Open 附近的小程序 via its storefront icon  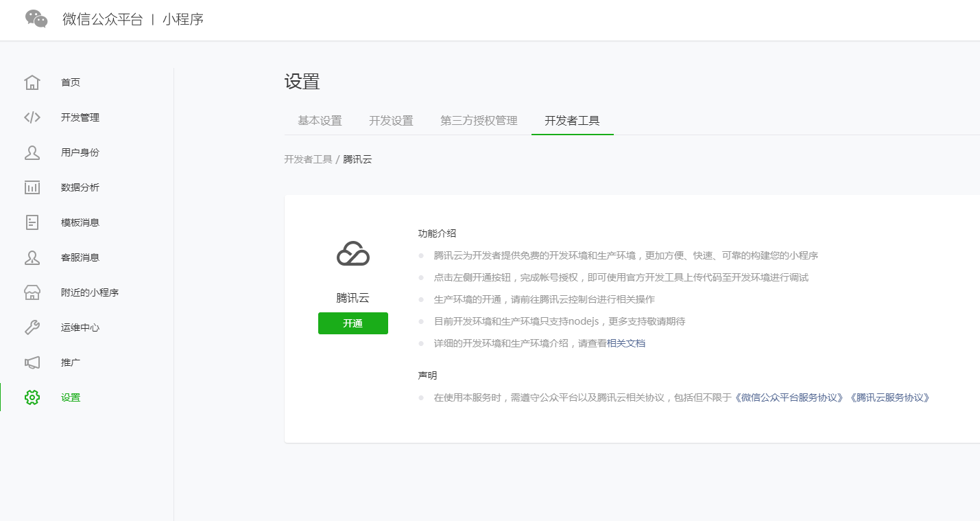[x=32, y=292]
